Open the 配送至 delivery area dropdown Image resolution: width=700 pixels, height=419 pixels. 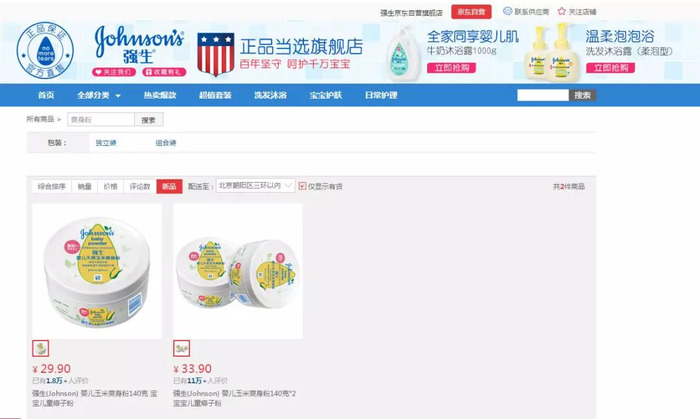255,186
